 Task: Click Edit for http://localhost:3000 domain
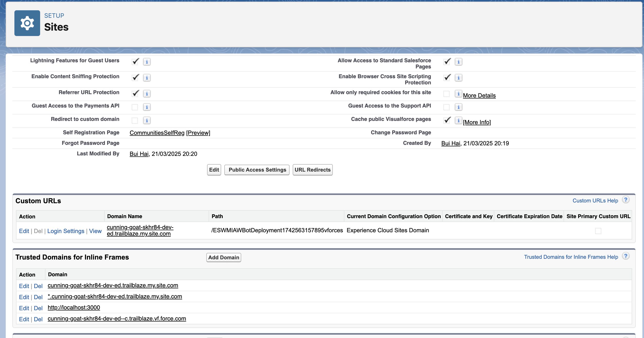pyautogui.click(x=24, y=308)
